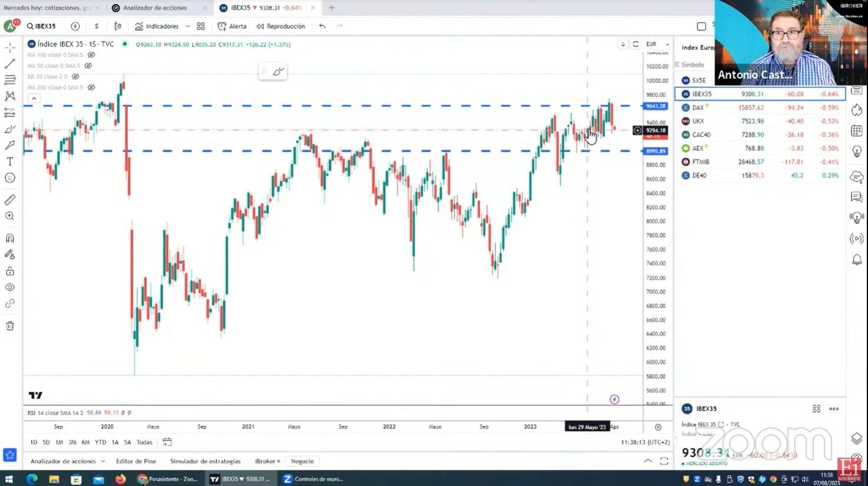Undo the last chart action
This screenshot has width=868, height=486.
(322, 26)
